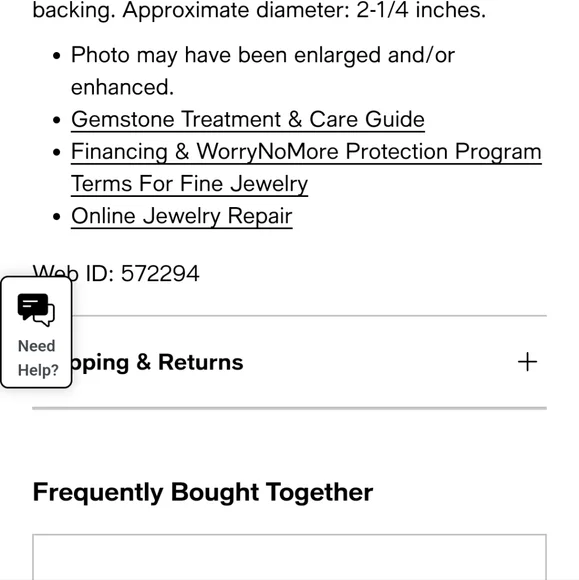Open the product card under Frequently Bought Together
579x580 pixels.
289,557
